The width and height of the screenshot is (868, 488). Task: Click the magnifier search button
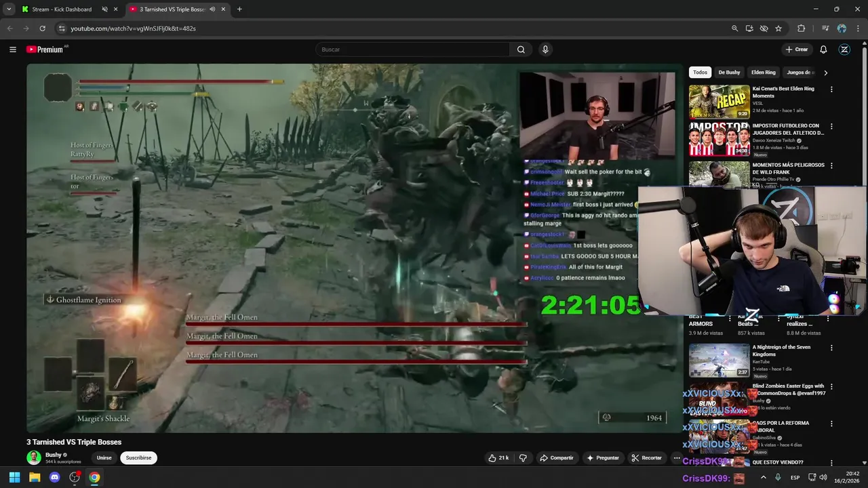pos(521,49)
